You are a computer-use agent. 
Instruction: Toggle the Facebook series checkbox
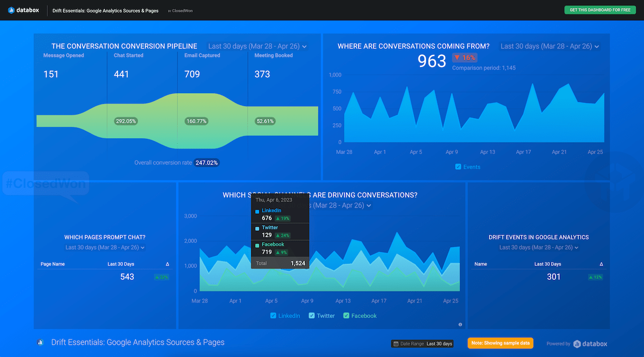pos(346,316)
